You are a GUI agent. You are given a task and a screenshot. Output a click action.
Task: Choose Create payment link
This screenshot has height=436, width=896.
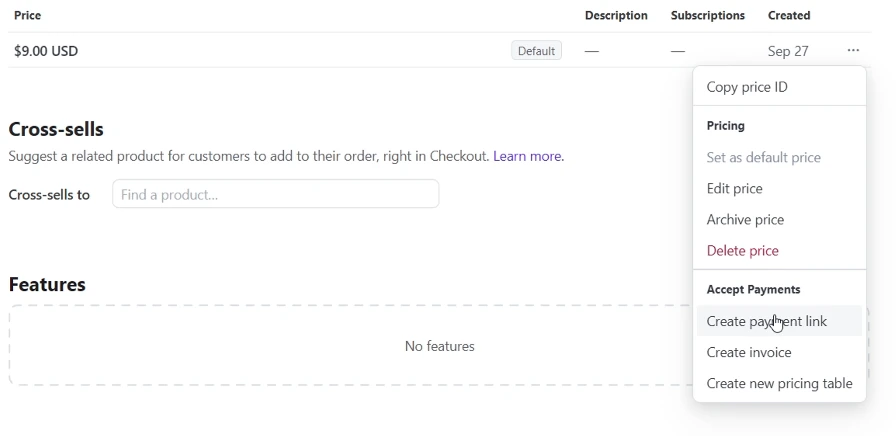pyautogui.click(x=766, y=321)
